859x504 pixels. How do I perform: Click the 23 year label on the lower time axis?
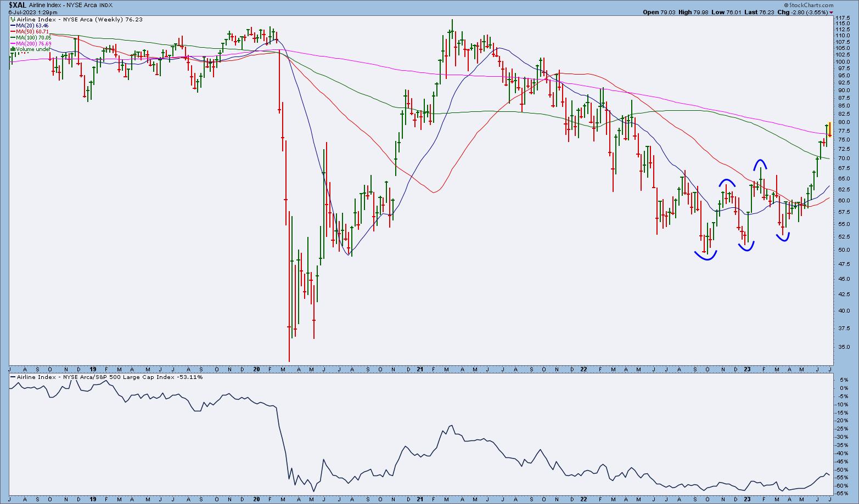(x=747, y=500)
